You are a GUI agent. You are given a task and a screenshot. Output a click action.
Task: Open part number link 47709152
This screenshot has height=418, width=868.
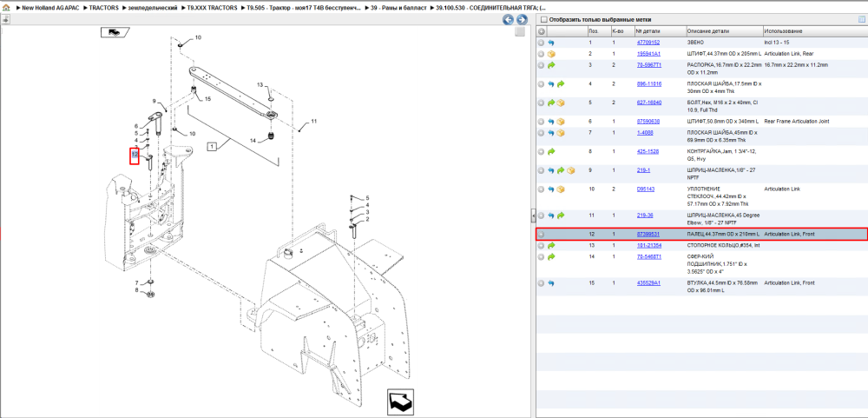(x=648, y=42)
